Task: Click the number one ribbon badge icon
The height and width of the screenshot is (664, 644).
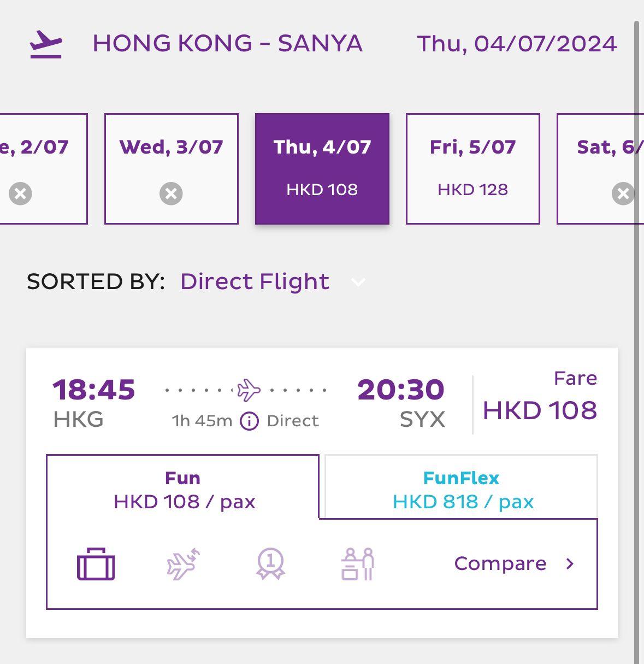Action: [270, 564]
